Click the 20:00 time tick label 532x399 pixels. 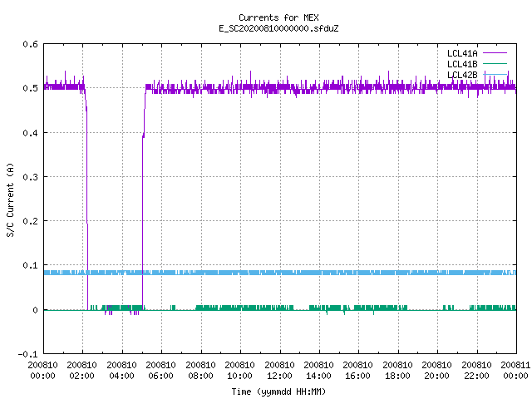pos(436,376)
